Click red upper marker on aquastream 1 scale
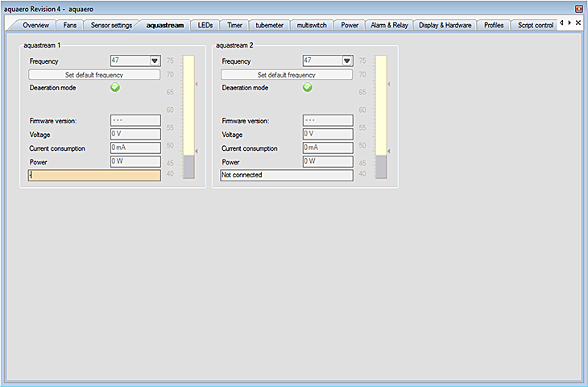Screen dimensions: 588x387 (197, 84)
